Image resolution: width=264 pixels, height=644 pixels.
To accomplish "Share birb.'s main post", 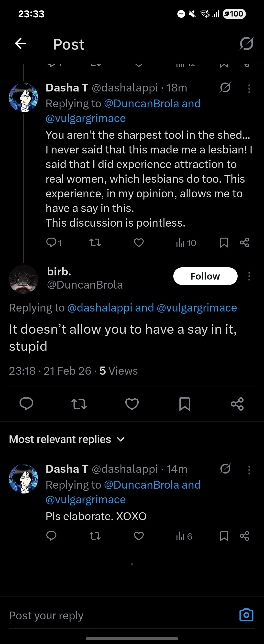I will (x=237, y=404).
